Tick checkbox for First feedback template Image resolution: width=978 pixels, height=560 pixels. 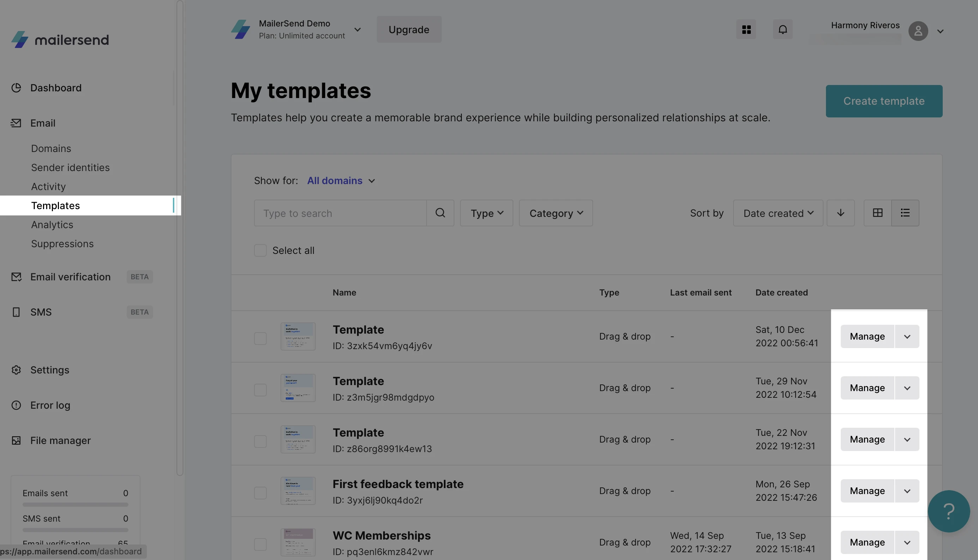[260, 493]
